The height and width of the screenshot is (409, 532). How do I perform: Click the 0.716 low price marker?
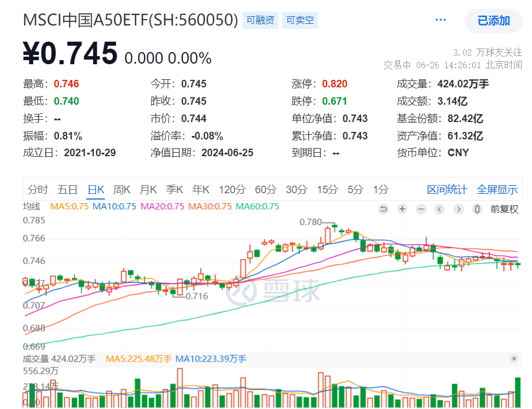click(197, 296)
